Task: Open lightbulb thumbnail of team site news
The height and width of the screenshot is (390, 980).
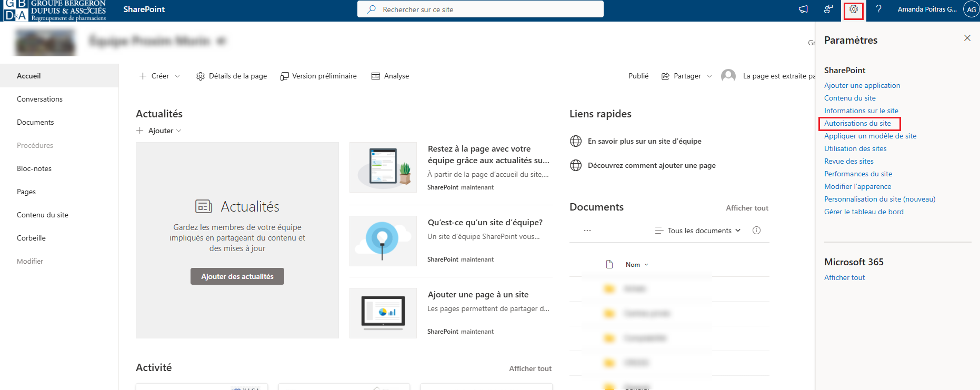Action: point(383,241)
